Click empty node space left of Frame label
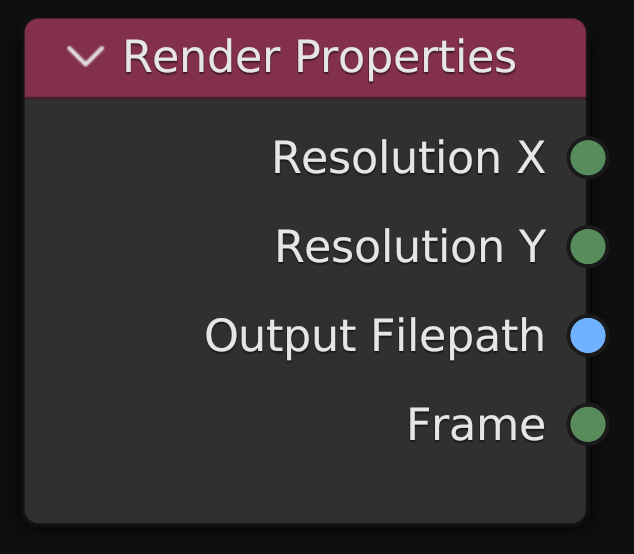This screenshot has height=554, width=634. [200, 425]
